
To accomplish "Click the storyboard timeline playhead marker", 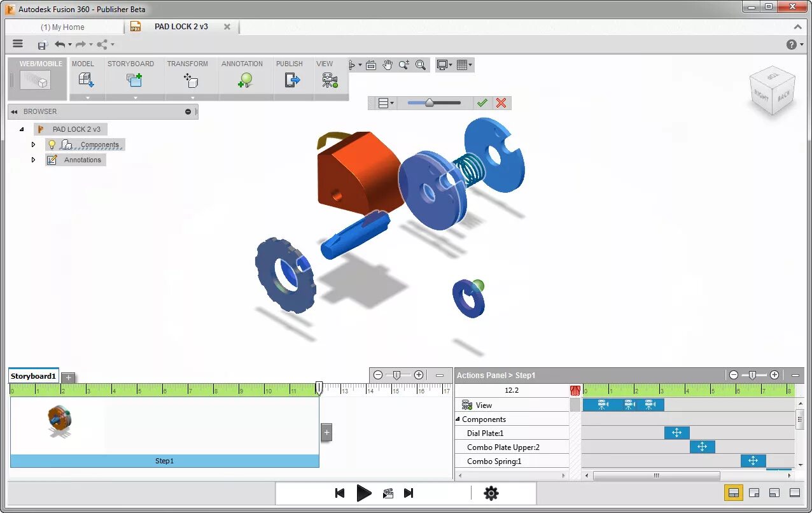I will pyautogui.click(x=319, y=388).
